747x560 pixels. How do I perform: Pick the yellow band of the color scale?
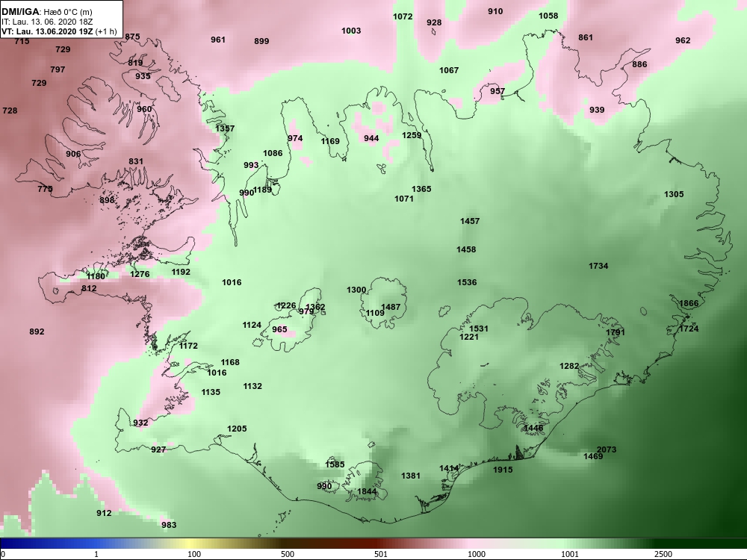(190, 544)
